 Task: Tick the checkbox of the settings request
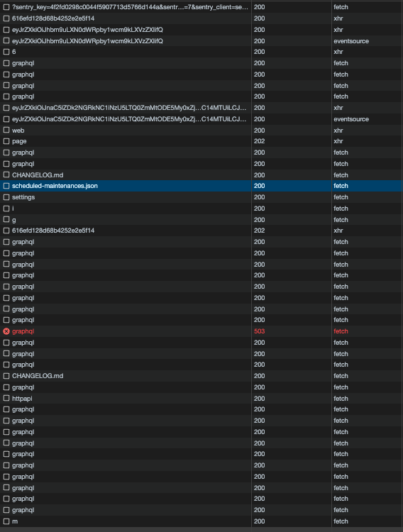tap(6, 197)
